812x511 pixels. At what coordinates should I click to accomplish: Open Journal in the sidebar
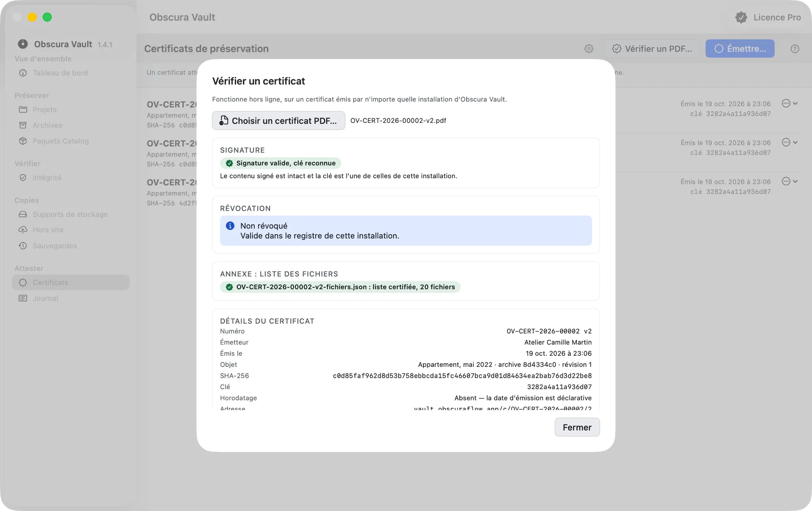[x=71, y=298]
